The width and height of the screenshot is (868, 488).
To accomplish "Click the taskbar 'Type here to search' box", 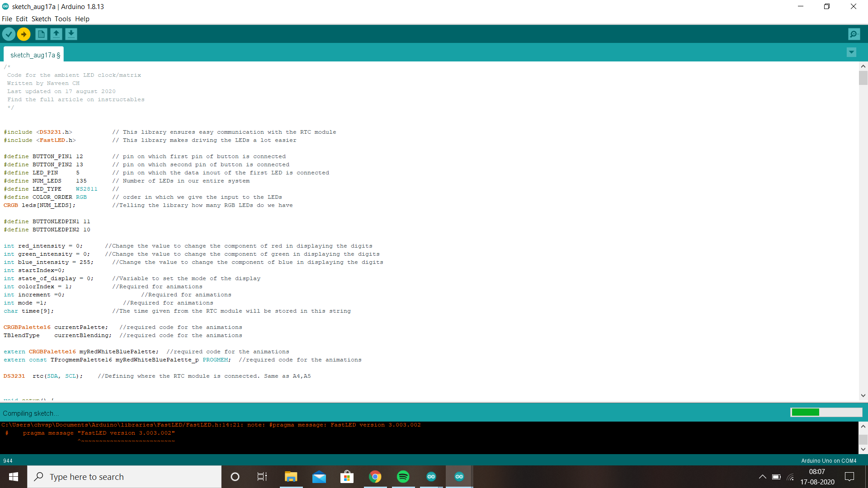I will [124, 477].
